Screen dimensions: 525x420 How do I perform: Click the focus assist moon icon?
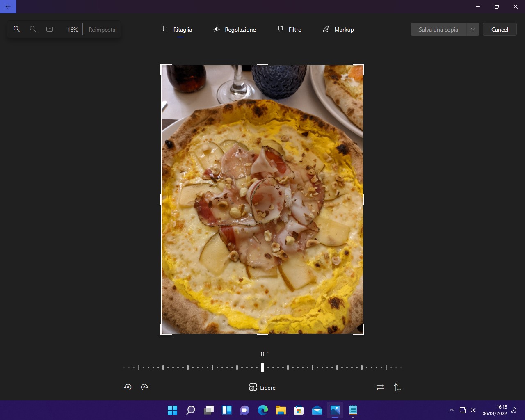(514, 410)
